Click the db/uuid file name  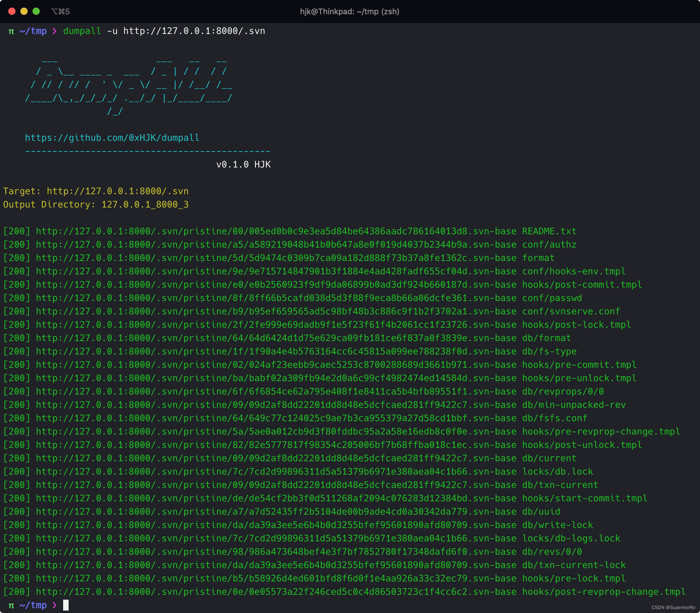tap(541, 512)
